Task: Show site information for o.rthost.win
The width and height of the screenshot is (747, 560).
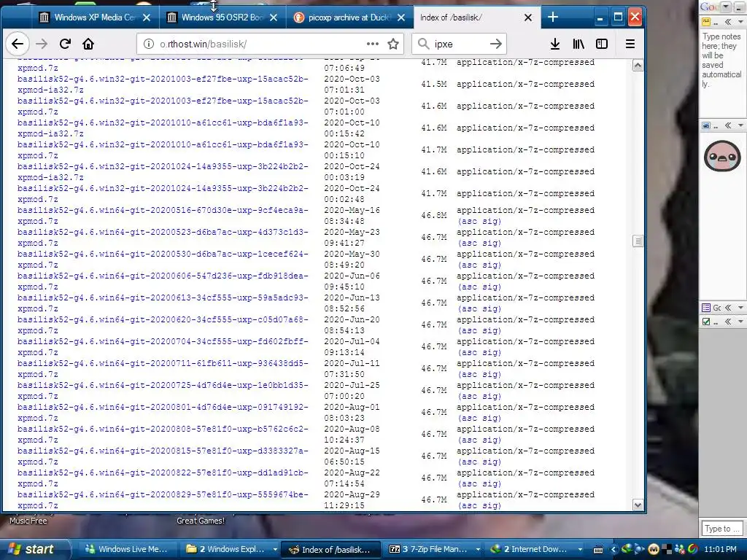Action: (149, 44)
